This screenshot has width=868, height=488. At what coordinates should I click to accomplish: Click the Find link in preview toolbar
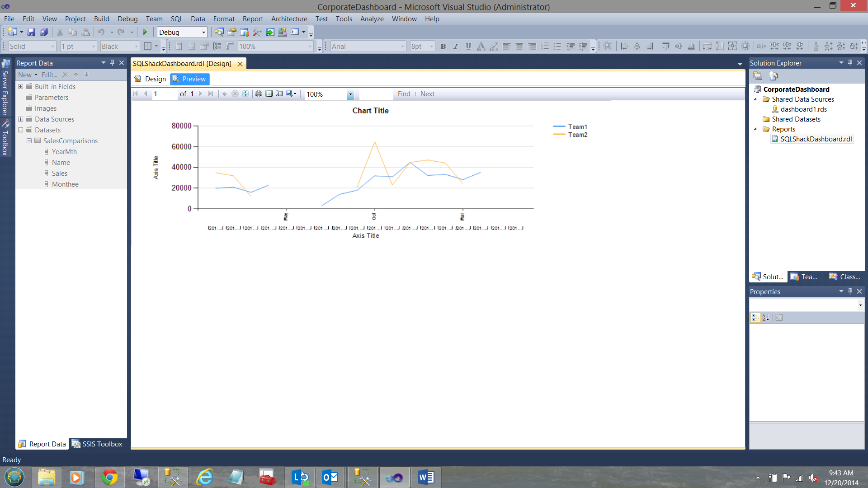click(x=404, y=94)
